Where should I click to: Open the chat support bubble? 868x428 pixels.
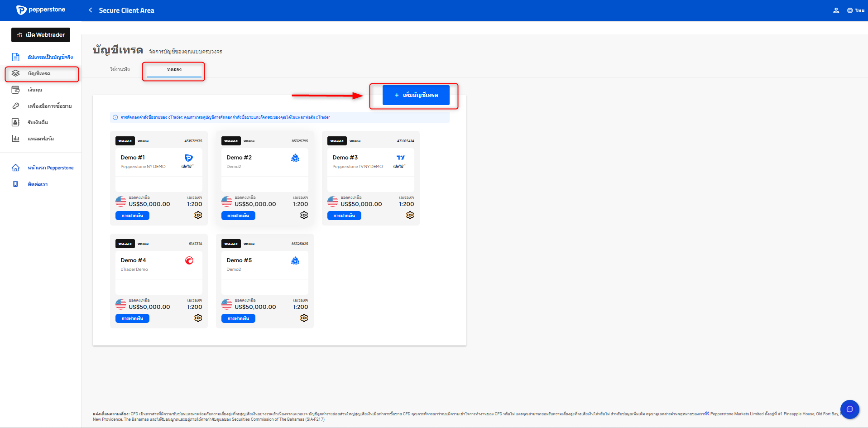[x=849, y=409]
